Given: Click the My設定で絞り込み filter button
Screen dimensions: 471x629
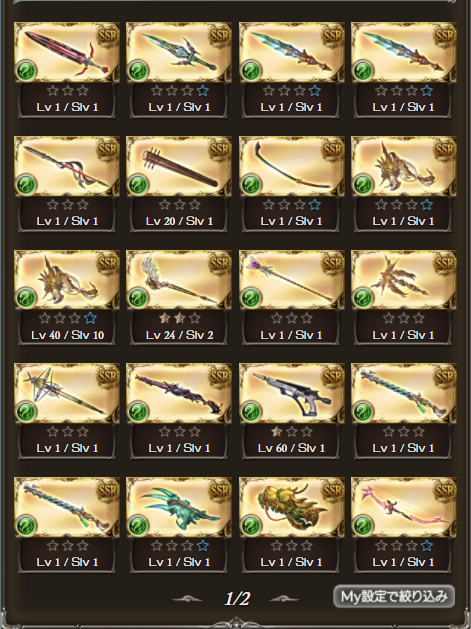Looking at the screenshot, I should click(x=394, y=597).
